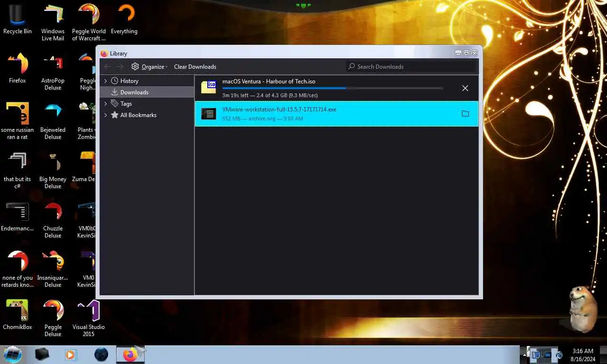607x364 pixels.
Task: Select the ChomikBox desktop icon
Action: 18,316
